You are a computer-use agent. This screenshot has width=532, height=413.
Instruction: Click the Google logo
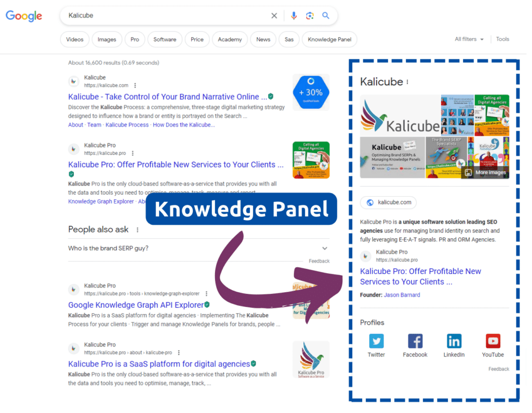coord(24,16)
